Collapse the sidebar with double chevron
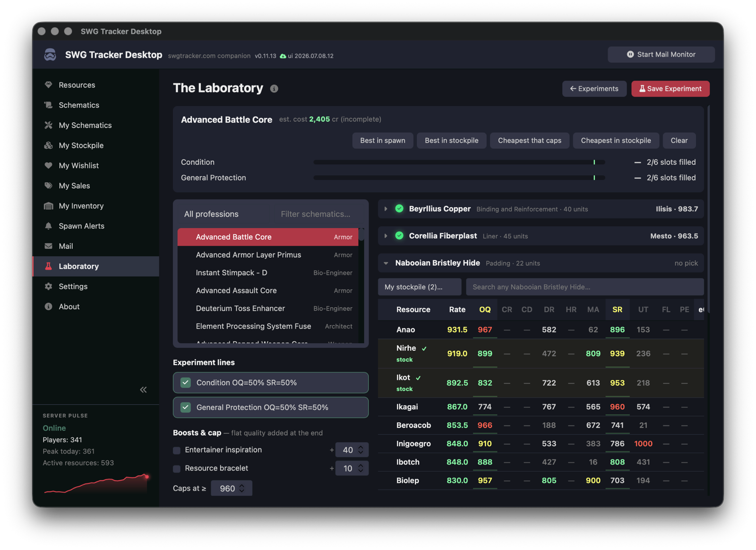756x550 pixels. [x=143, y=389]
